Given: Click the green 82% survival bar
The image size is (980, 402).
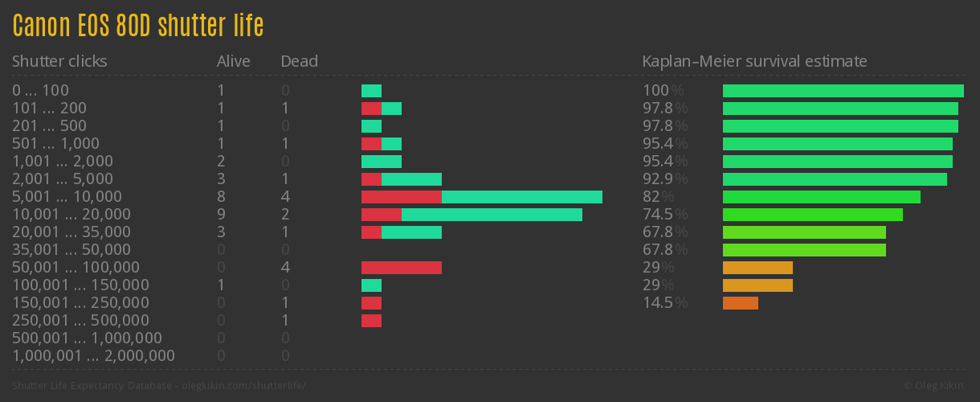Looking at the screenshot, I should [x=821, y=197].
